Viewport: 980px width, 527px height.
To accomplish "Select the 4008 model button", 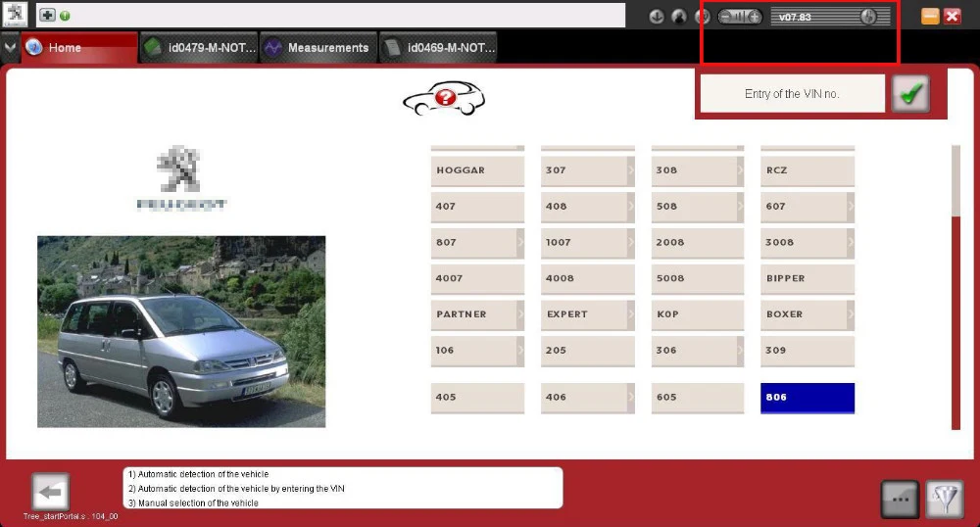I will click(587, 279).
